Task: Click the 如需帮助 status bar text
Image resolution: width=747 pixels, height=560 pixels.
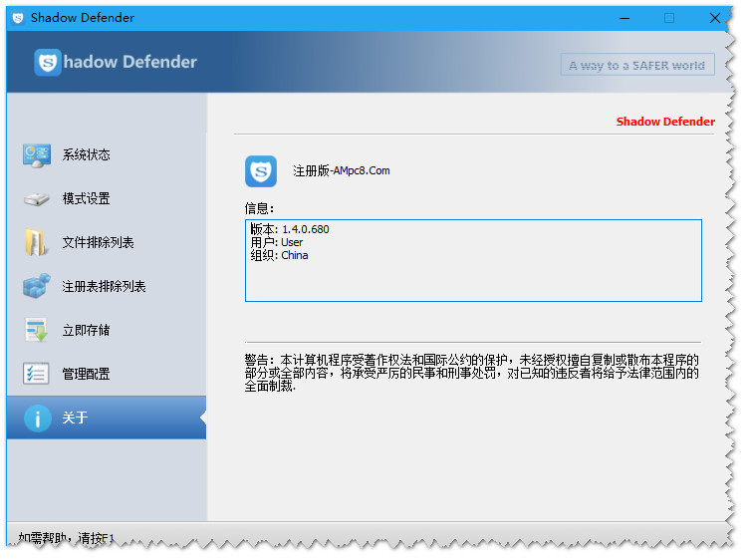Action: point(66,538)
